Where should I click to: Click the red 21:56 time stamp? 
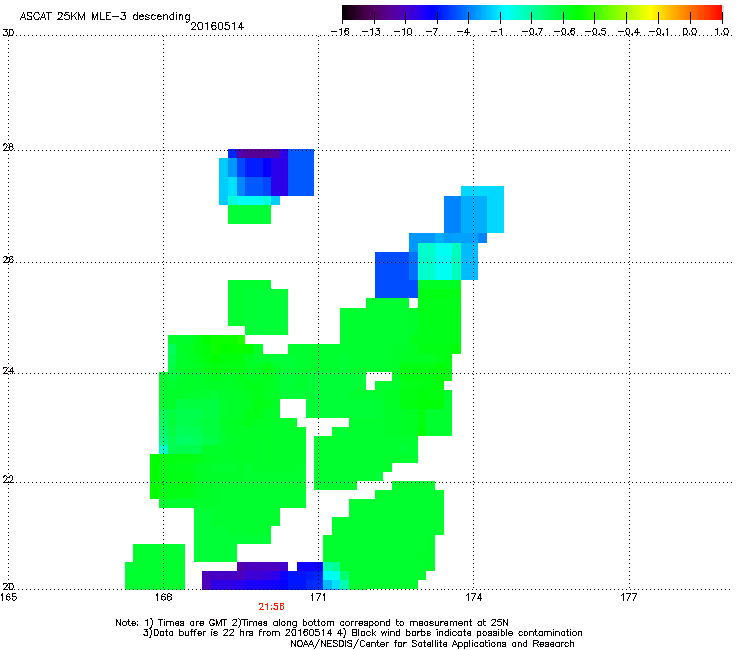[x=271, y=607]
